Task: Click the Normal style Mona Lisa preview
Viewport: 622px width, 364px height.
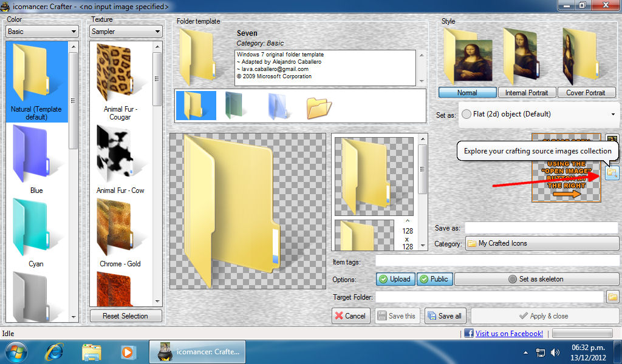Action: 467,56
